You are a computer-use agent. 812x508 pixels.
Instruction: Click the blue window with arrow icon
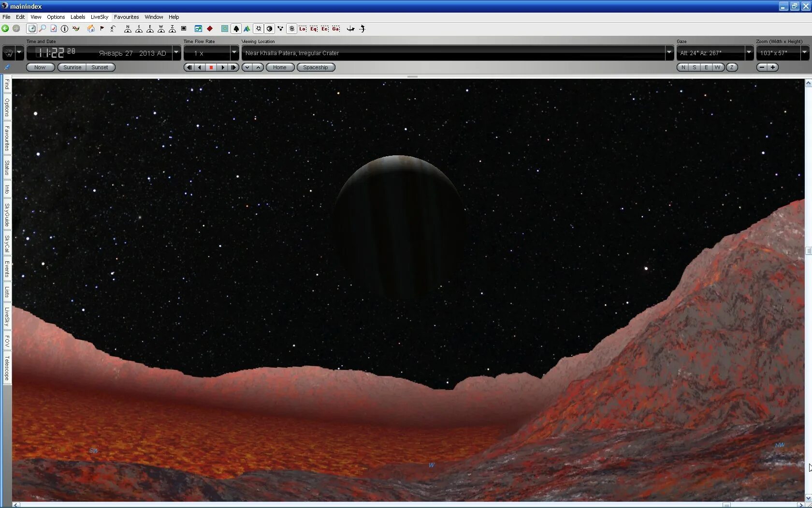pyautogui.click(x=198, y=29)
